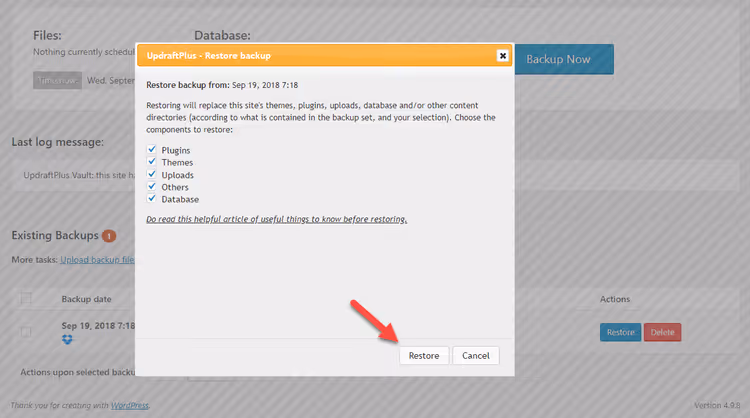750x418 pixels.
Task: Toggle the Uploads checkbox
Action: 152,174
